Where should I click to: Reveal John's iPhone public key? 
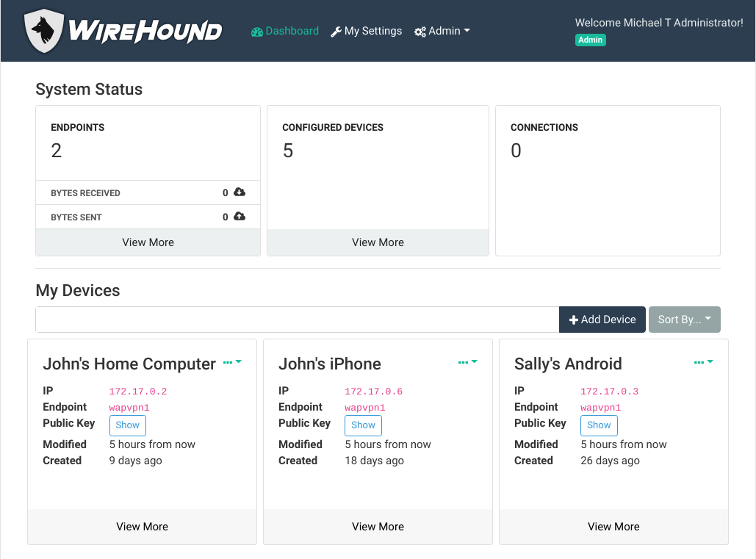[363, 425]
